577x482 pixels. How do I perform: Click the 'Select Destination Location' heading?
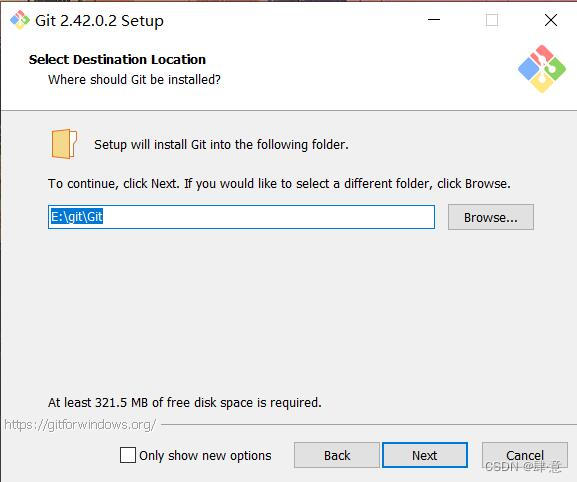coord(117,59)
